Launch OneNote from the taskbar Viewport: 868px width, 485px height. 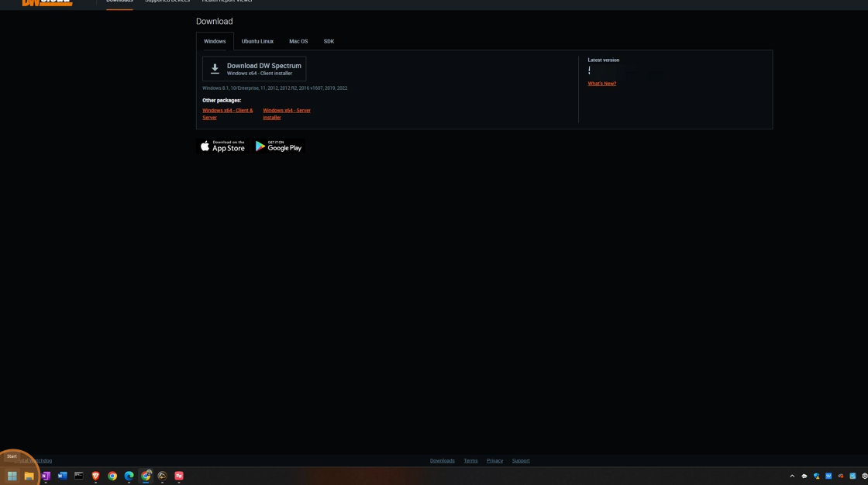tap(46, 476)
